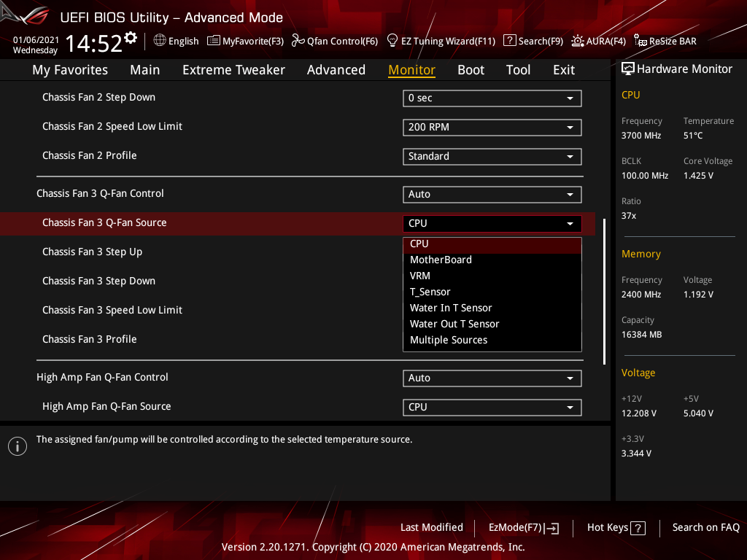Click the Hardware Monitor screen icon
This screenshot has height=560, width=747.
coord(628,69)
